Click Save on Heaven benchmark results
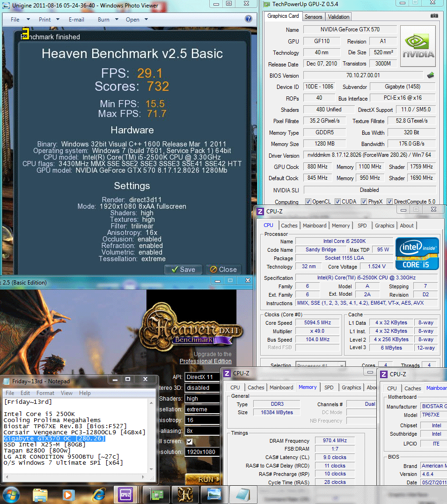 (183, 270)
